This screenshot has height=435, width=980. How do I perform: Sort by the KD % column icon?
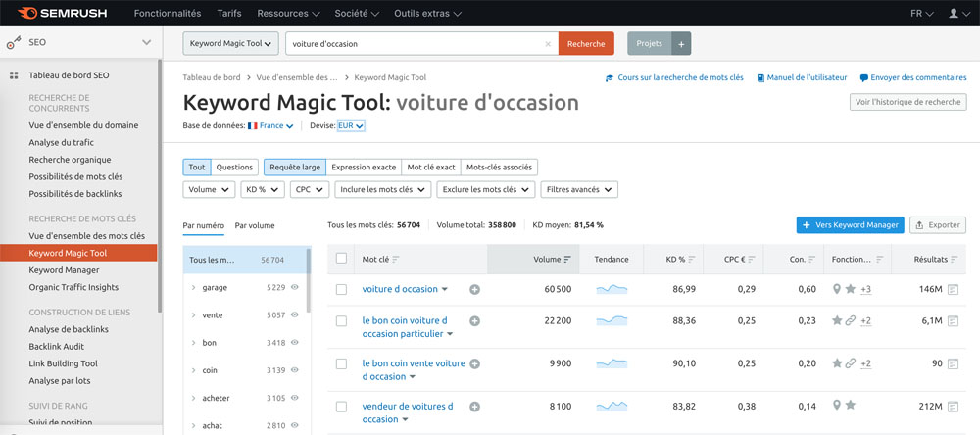pos(692,260)
